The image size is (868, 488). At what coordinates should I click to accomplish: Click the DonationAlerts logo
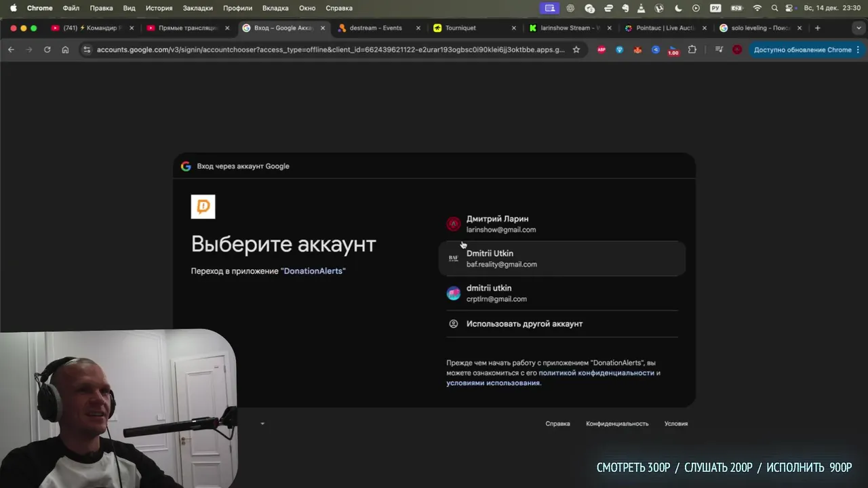click(203, 207)
